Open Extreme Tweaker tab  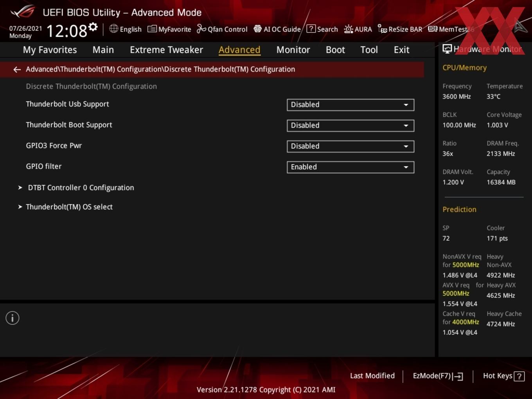pos(166,50)
